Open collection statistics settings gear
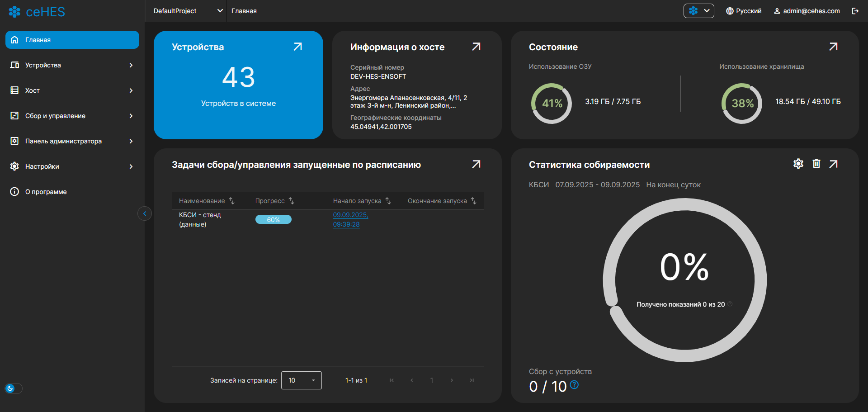The width and height of the screenshot is (868, 412). click(798, 164)
